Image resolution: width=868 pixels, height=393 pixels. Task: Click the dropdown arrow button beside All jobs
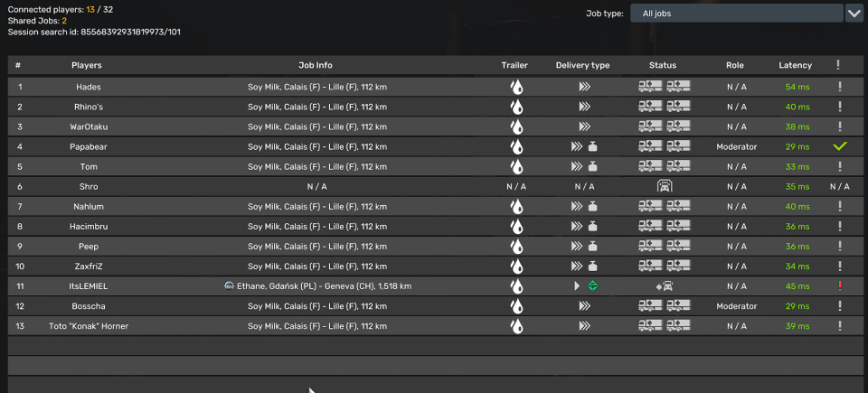pos(854,14)
